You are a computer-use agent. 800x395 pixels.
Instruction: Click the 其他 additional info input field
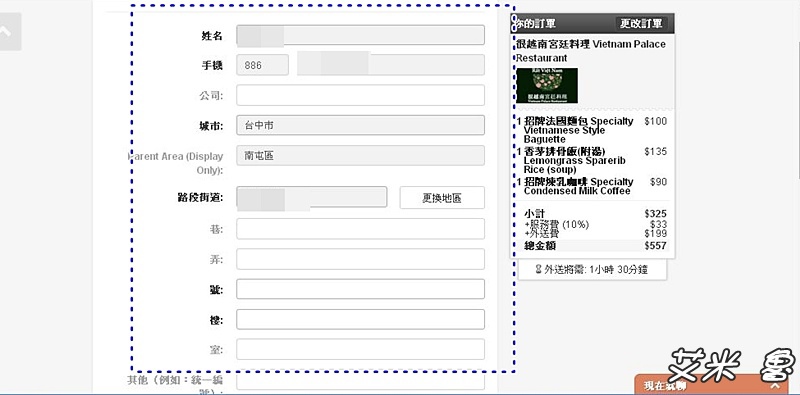(360, 381)
